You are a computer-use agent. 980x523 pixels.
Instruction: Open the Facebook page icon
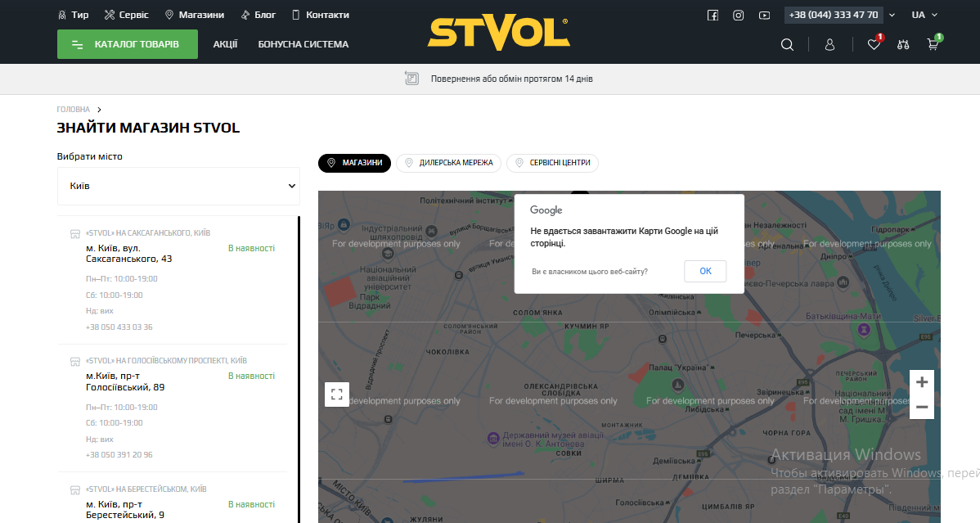point(713,15)
